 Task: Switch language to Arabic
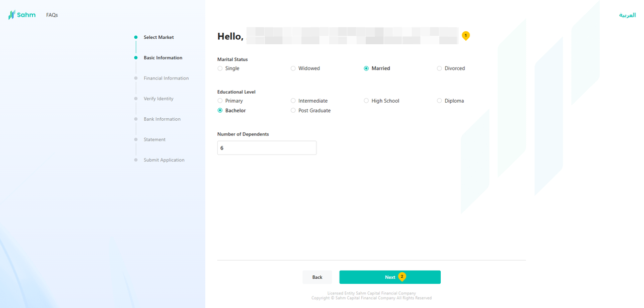[627, 15]
